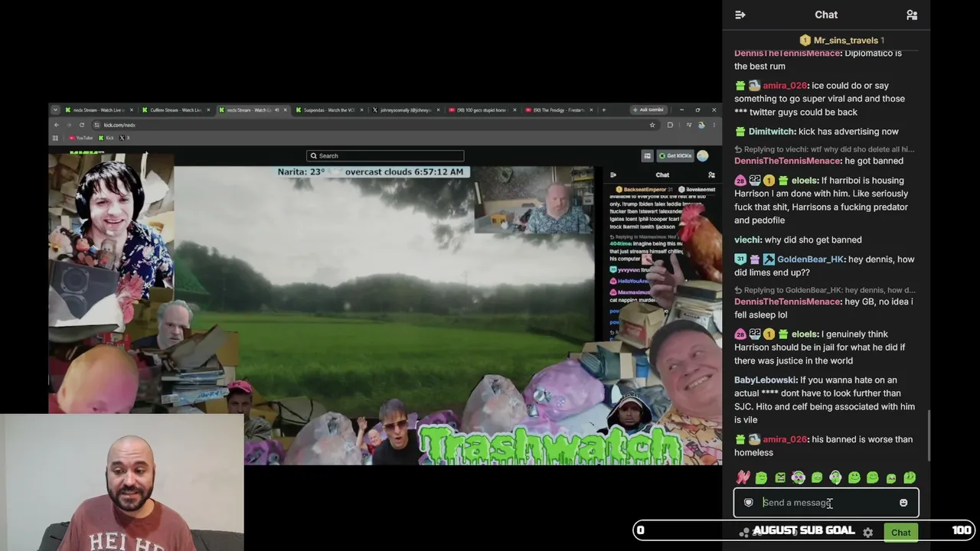Open GoldenBear_HK user profile
The image size is (980, 551).
click(810, 259)
